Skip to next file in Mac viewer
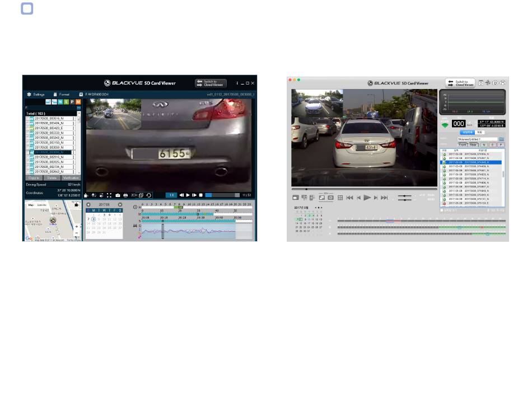Viewport: 532px width, 413px height. (x=384, y=198)
